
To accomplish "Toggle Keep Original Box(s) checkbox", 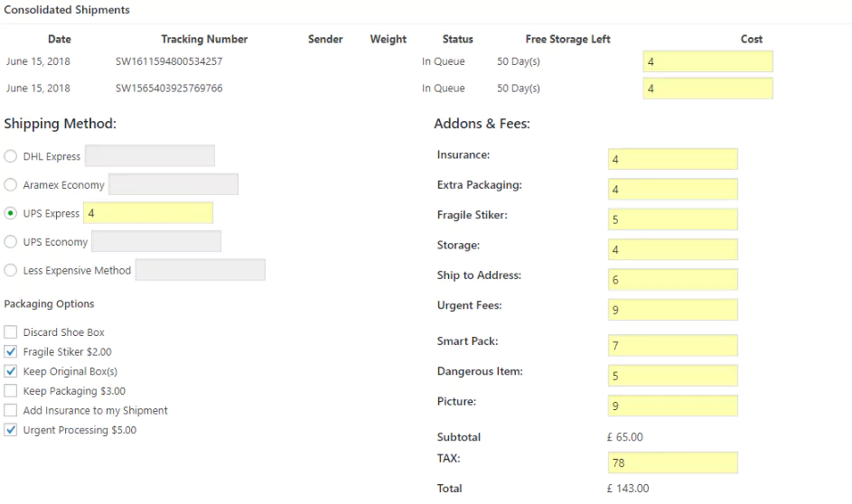I will click(11, 371).
